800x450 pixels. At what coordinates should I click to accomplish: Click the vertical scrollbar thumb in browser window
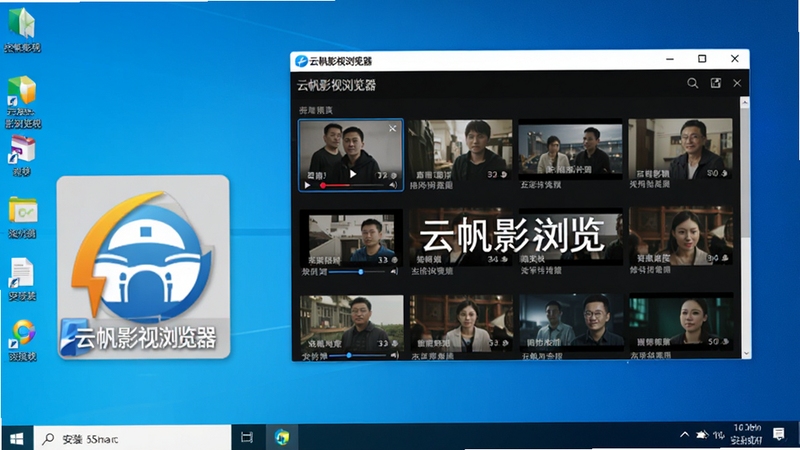tap(745, 171)
